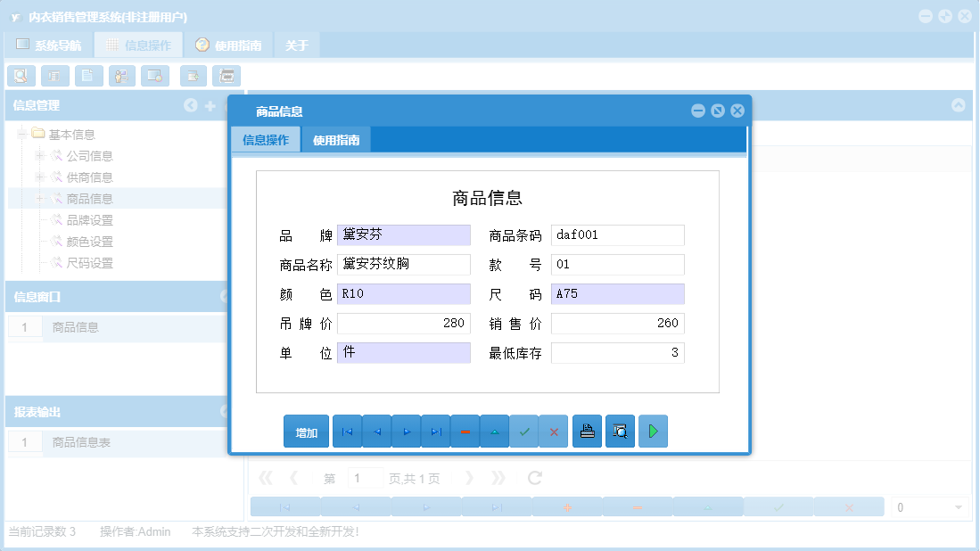This screenshot has width=980, height=551.
Task: Click the new document toolbar icon
Action: [x=88, y=76]
